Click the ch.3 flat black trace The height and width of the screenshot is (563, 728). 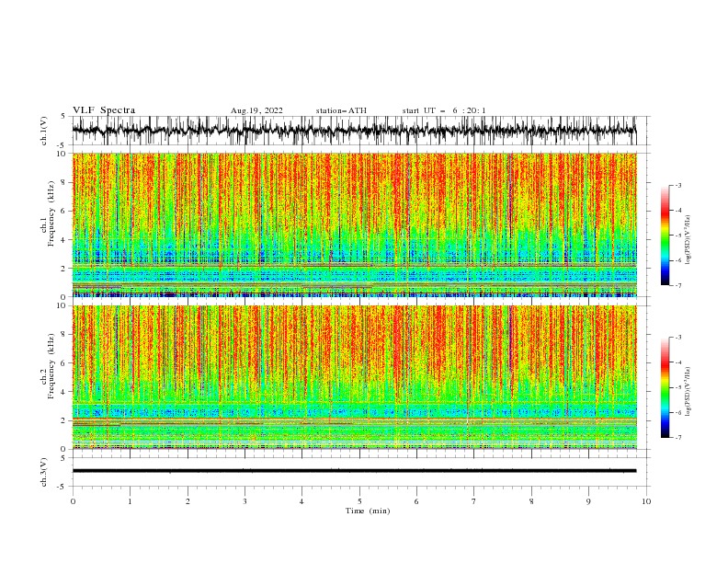pos(354,471)
